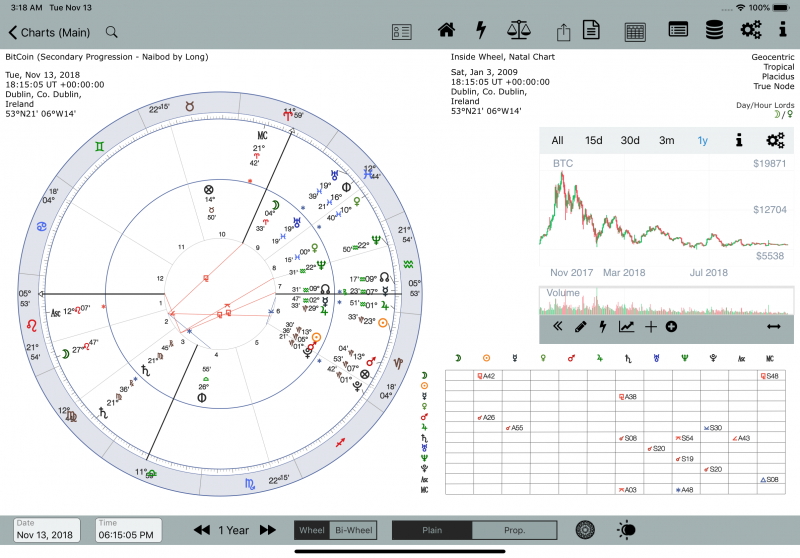The height and width of the screenshot is (558, 800).
Task: Click the Day/Hour Lords label
Action: point(765,105)
